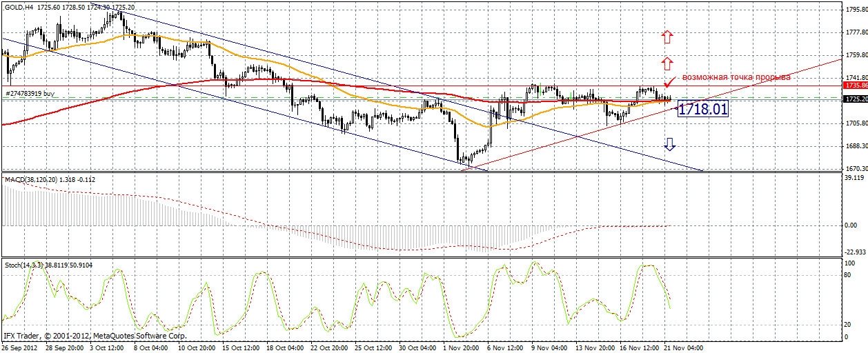This screenshot has width=868, height=353.
Task: Click the -22.933 MACD scale value
Action: coord(856,252)
